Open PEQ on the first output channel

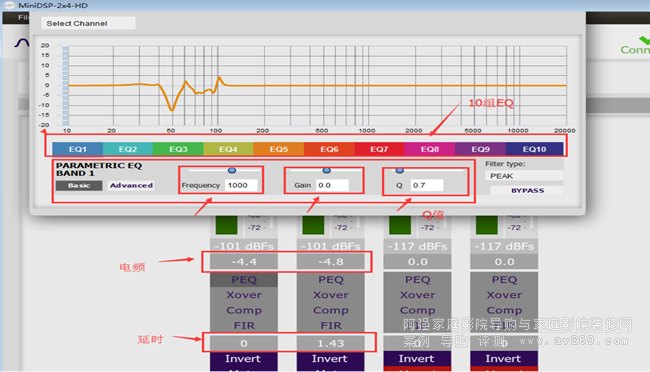[x=244, y=280]
